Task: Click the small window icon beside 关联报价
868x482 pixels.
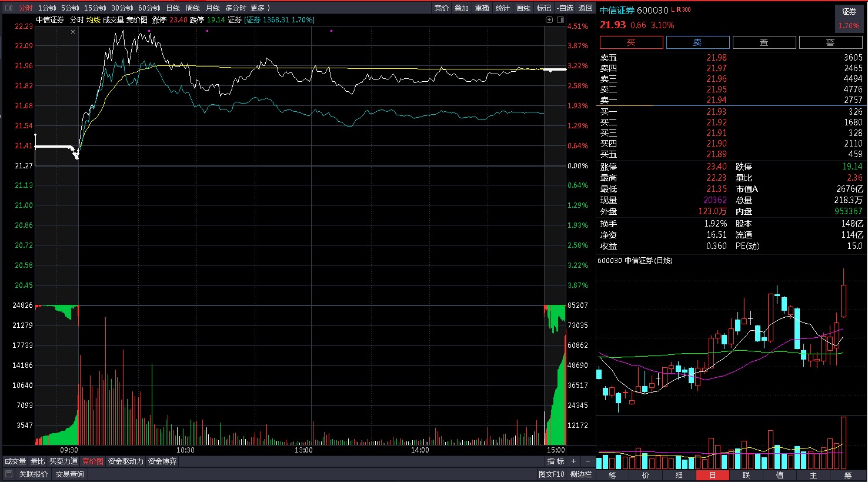Action: click(9, 474)
